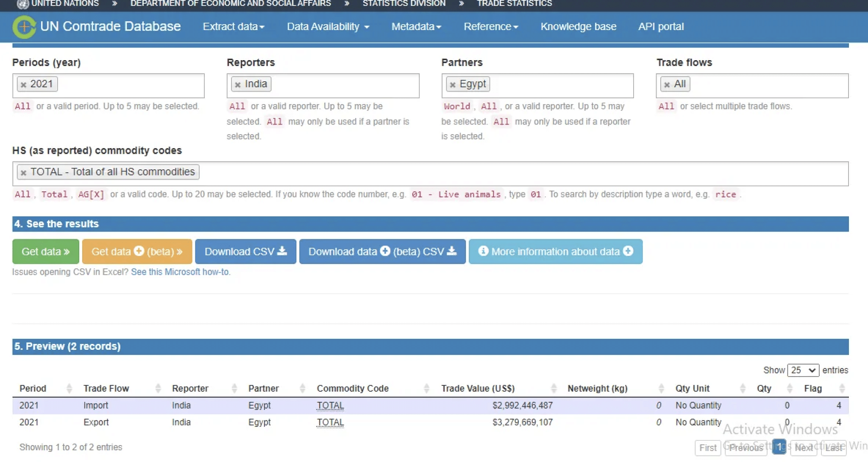Open the Show entries count selector

[x=803, y=370]
